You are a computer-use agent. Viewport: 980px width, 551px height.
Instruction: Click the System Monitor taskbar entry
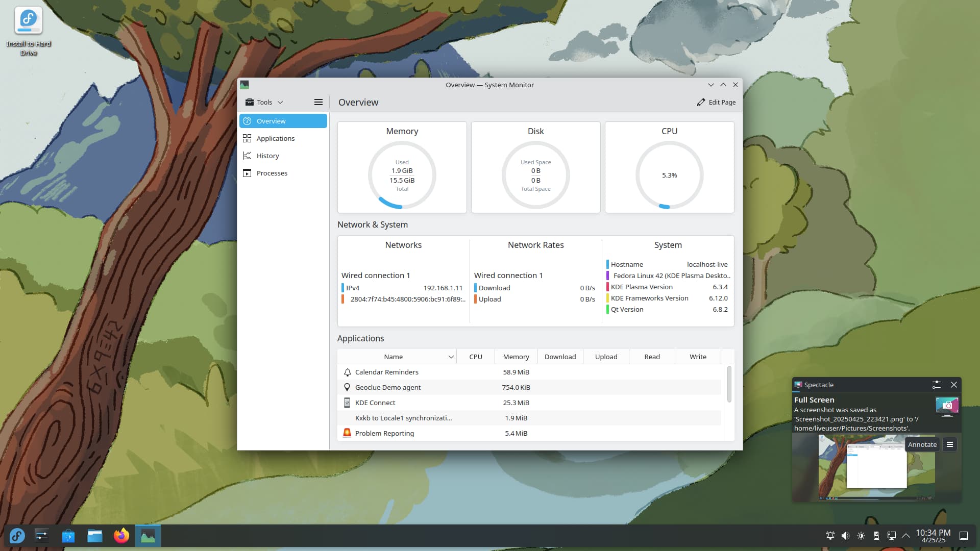tap(148, 536)
